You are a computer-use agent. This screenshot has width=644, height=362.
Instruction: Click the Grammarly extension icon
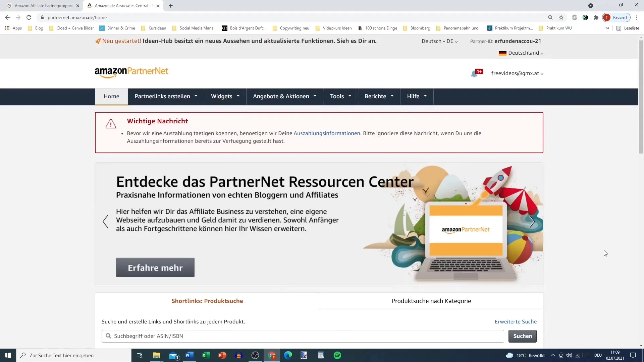coord(585,17)
